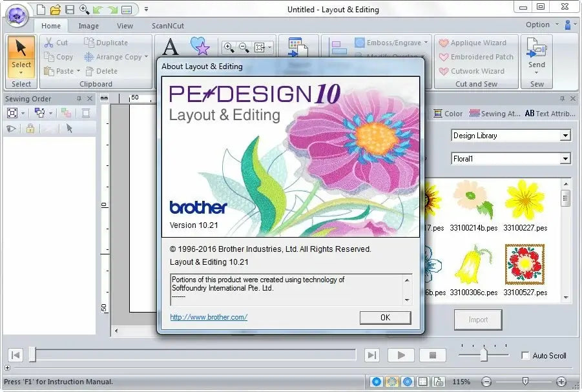
Task: Open the magnifier preview icon in quick access toolbar
Action: [x=84, y=10]
